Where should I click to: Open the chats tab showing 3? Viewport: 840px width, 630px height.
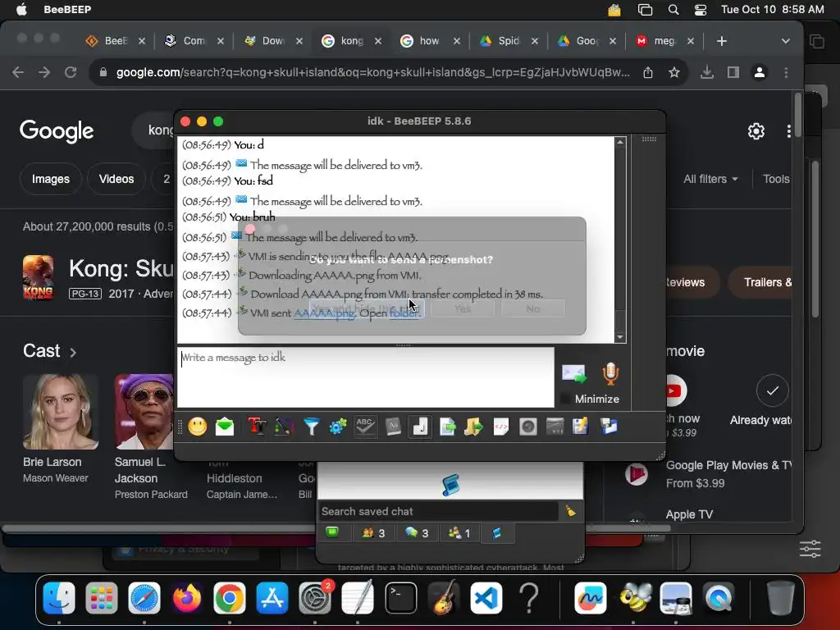click(x=417, y=533)
